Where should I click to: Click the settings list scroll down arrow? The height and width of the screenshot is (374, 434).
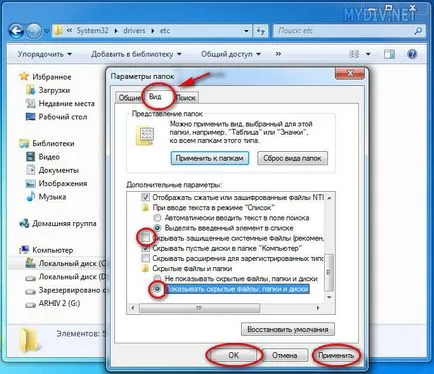pyautogui.click(x=329, y=297)
